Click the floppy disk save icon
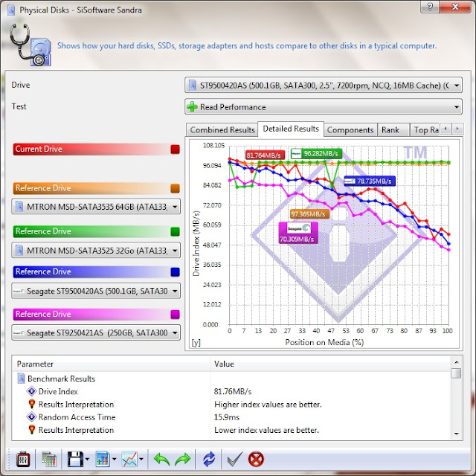Image resolution: width=476 pixels, height=476 pixels. point(75,459)
